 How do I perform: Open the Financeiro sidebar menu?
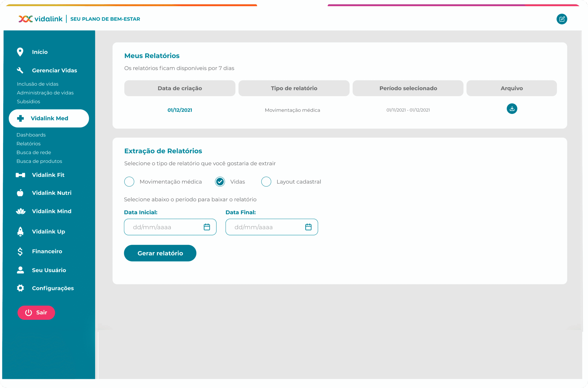click(x=47, y=251)
